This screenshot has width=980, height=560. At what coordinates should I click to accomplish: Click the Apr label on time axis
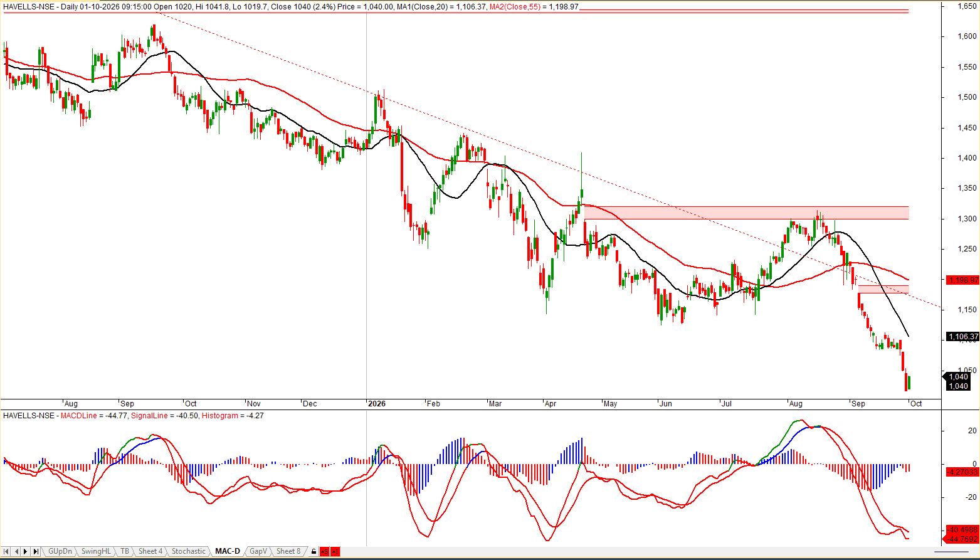click(x=551, y=404)
